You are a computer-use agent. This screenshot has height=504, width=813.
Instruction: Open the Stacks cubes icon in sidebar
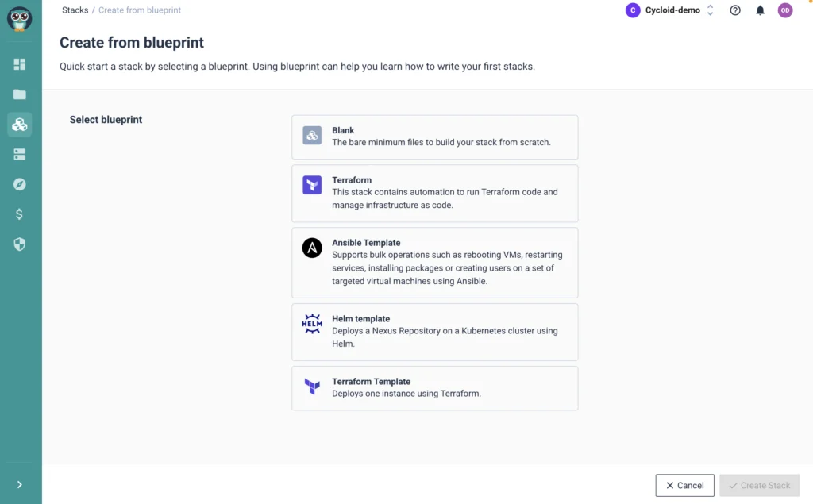click(20, 125)
